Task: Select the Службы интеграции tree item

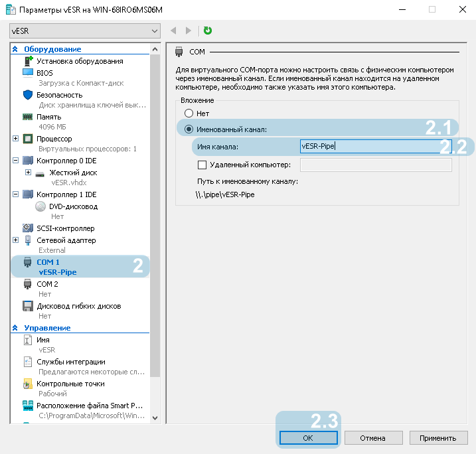Action: (71, 362)
